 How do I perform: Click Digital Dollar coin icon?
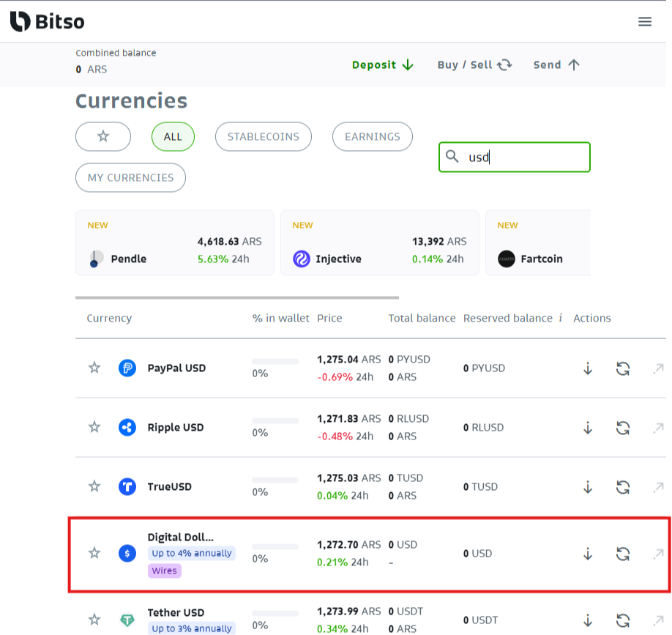127,553
